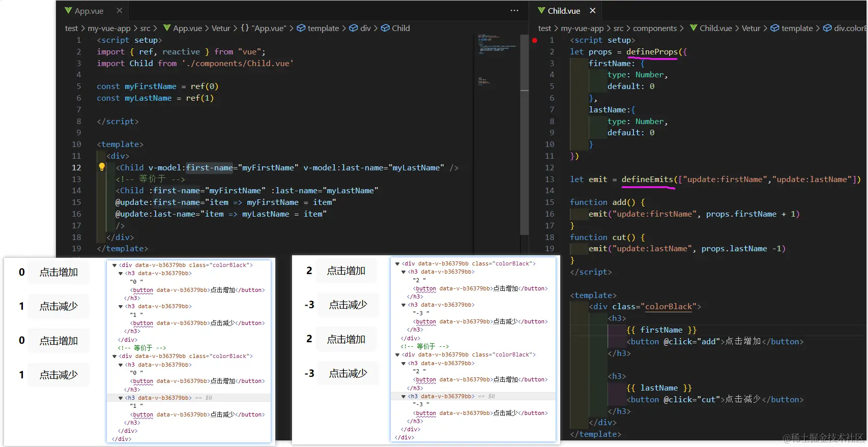Viewport: 868px width, 447px height.
Task: Click the 等价于 comment in the left DevTools panel
Action: coord(142,348)
